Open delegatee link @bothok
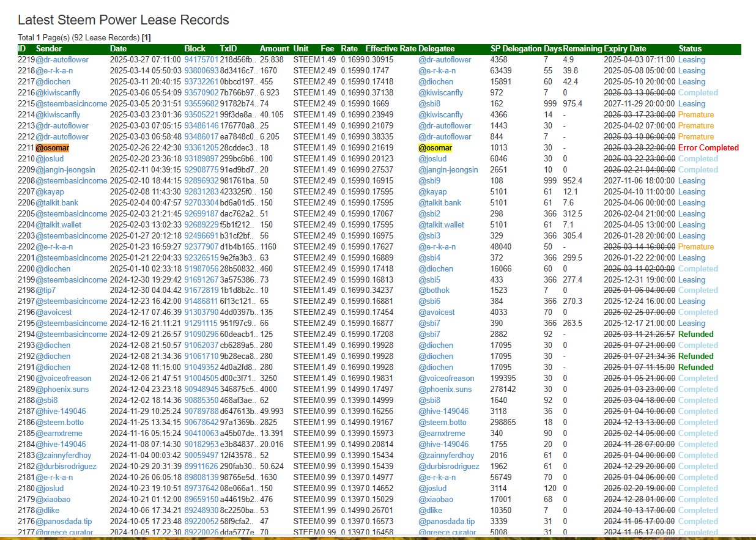This screenshot has height=540, width=756. pos(434,290)
